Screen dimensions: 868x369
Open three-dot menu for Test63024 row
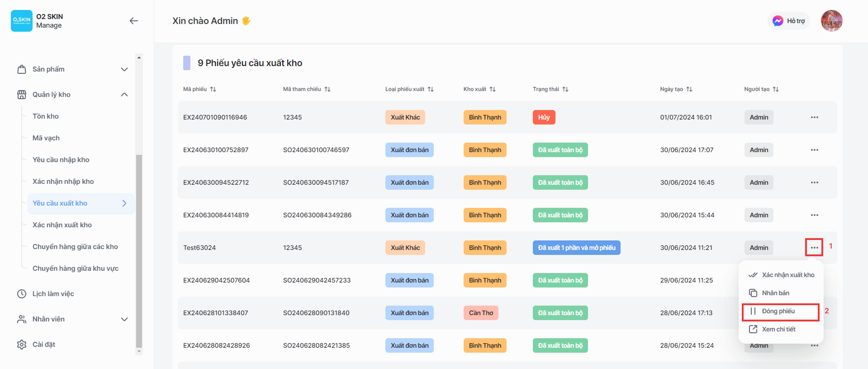click(814, 248)
